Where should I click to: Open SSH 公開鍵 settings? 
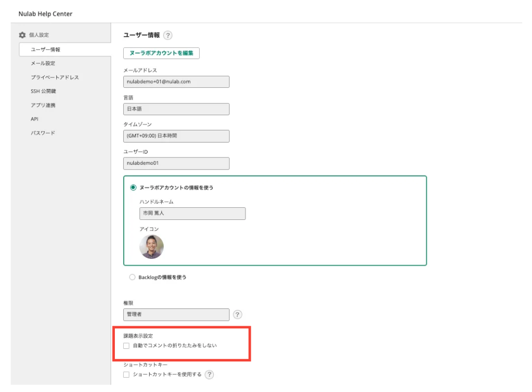[x=43, y=91]
